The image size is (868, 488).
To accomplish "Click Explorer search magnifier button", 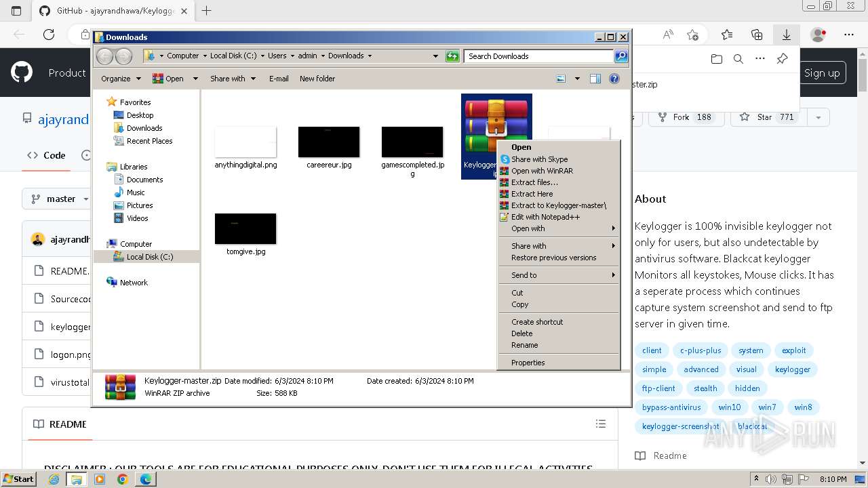I will click(620, 56).
